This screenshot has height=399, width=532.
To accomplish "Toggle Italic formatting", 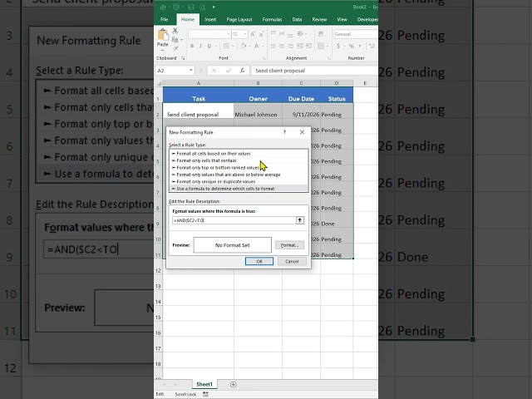I will (x=200, y=46).
